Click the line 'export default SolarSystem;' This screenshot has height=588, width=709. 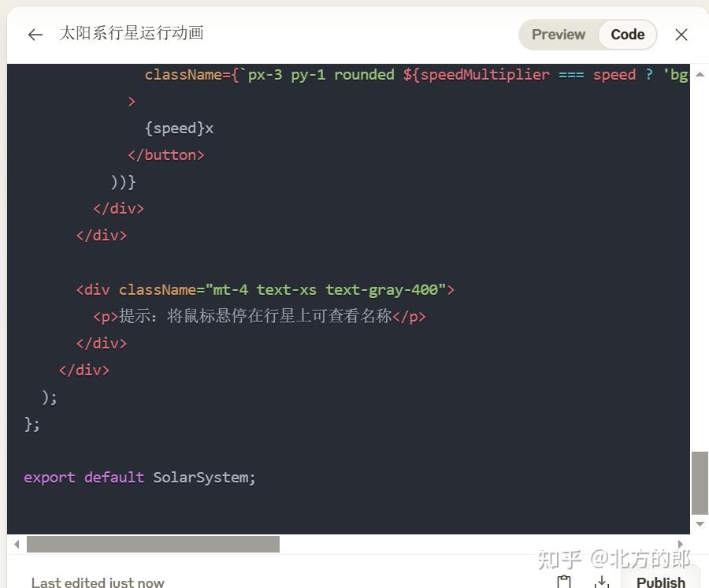[x=139, y=477]
